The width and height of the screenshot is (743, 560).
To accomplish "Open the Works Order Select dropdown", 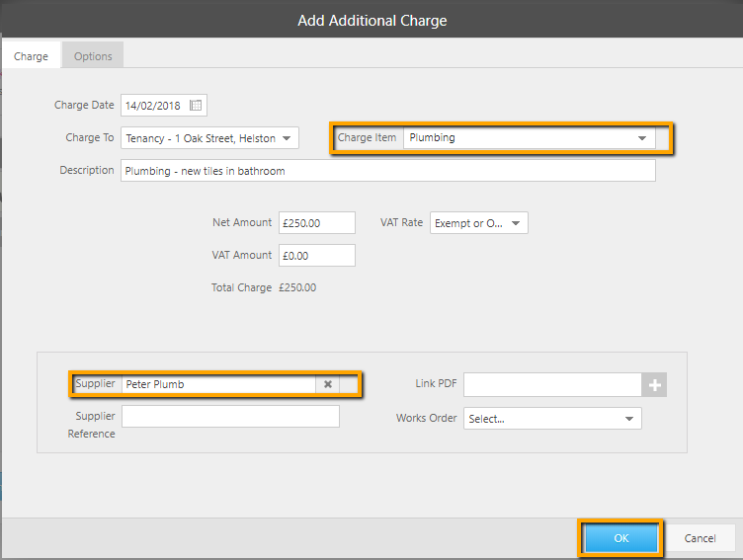I will coord(552,419).
